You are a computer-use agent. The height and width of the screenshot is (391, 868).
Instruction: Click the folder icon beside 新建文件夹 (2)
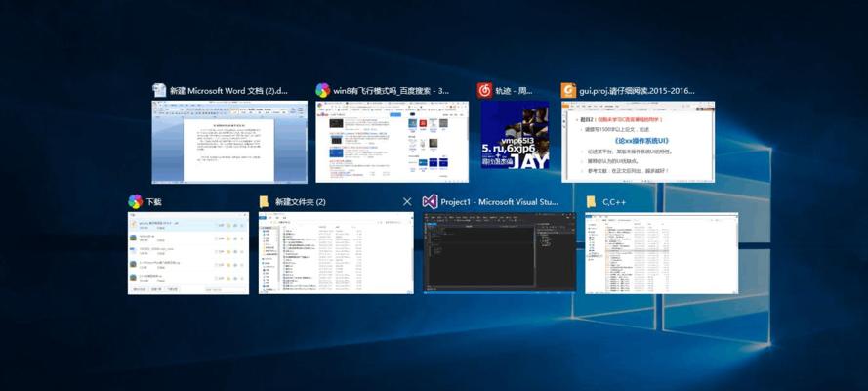(x=264, y=201)
